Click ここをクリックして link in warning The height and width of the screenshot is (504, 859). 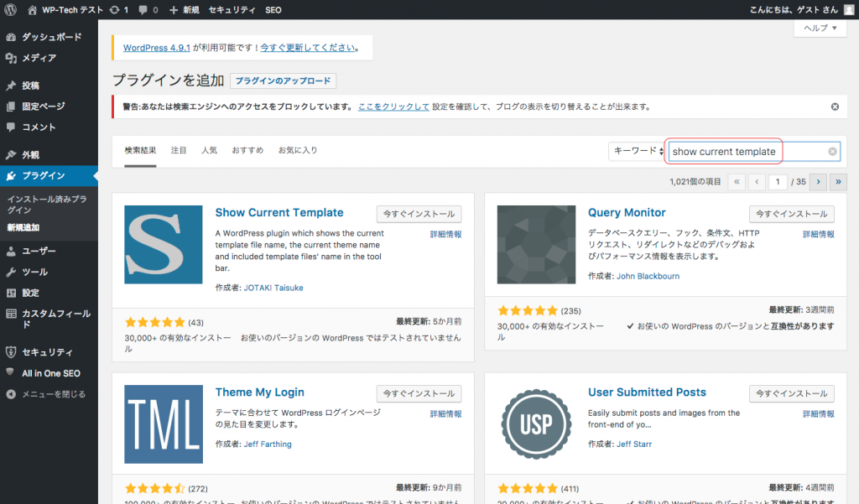(x=393, y=107)
